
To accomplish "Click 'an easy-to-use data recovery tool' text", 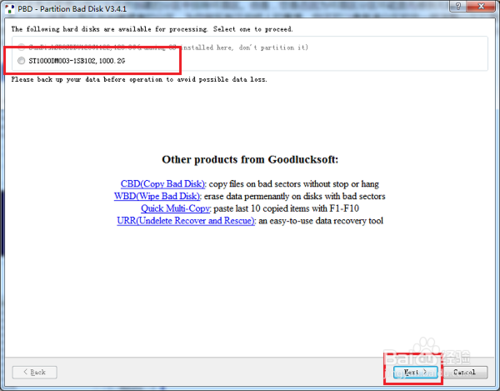I will (321, 221).
